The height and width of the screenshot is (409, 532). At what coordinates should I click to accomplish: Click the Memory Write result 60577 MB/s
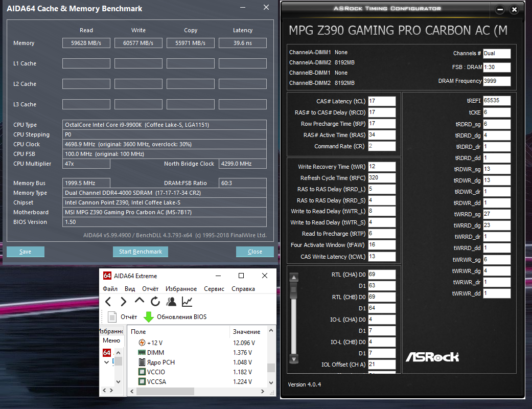pos(138,43)
